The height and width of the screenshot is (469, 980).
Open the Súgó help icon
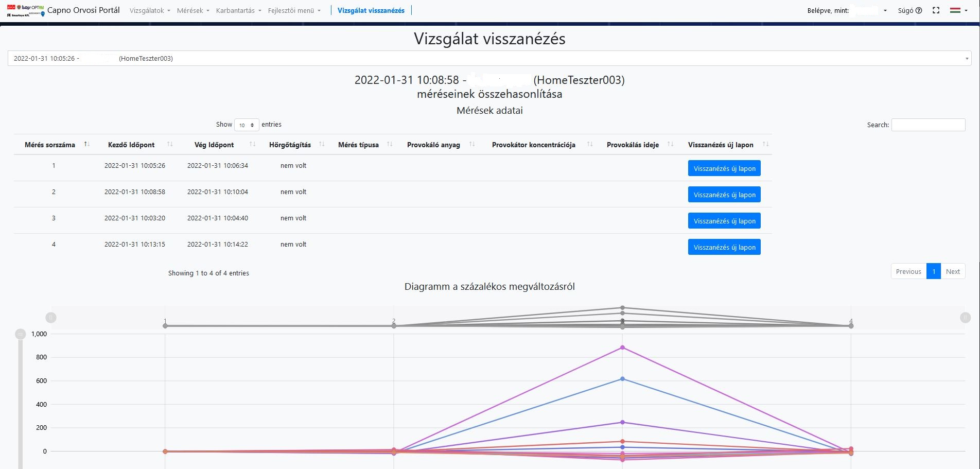coord(919,10)
